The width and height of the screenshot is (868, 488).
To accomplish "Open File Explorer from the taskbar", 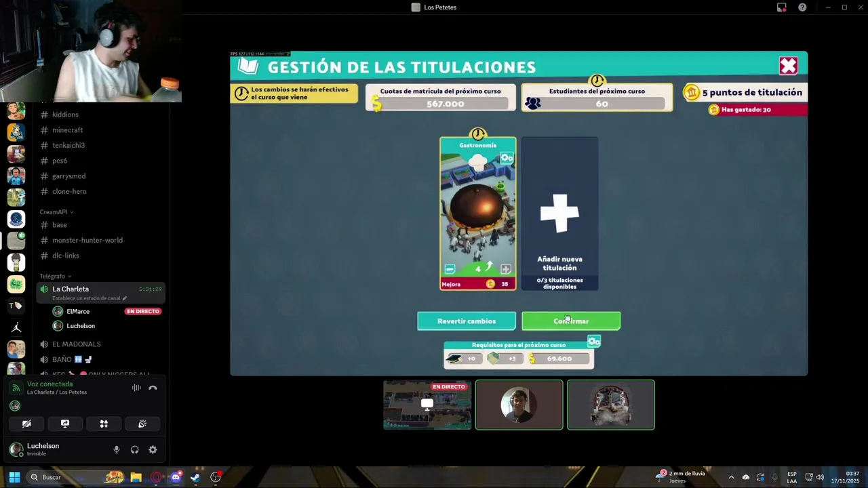I will click(x=136, y=477).
